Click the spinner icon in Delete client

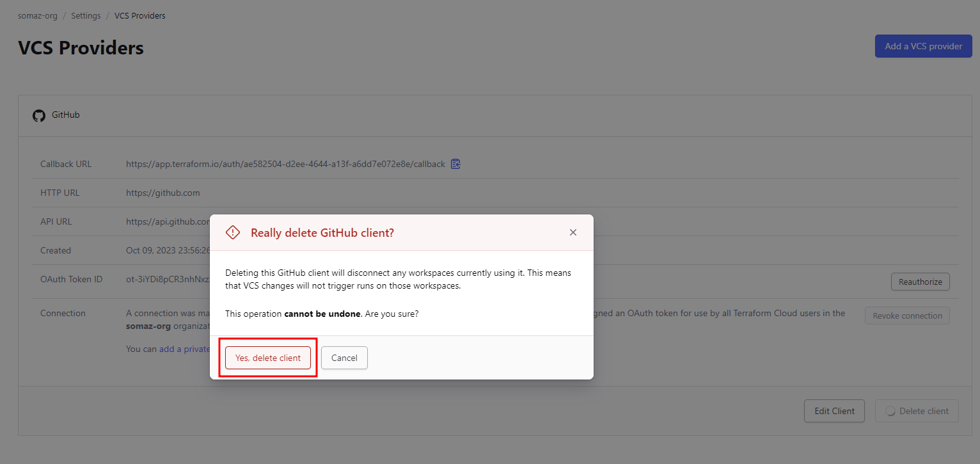point(890,411)
